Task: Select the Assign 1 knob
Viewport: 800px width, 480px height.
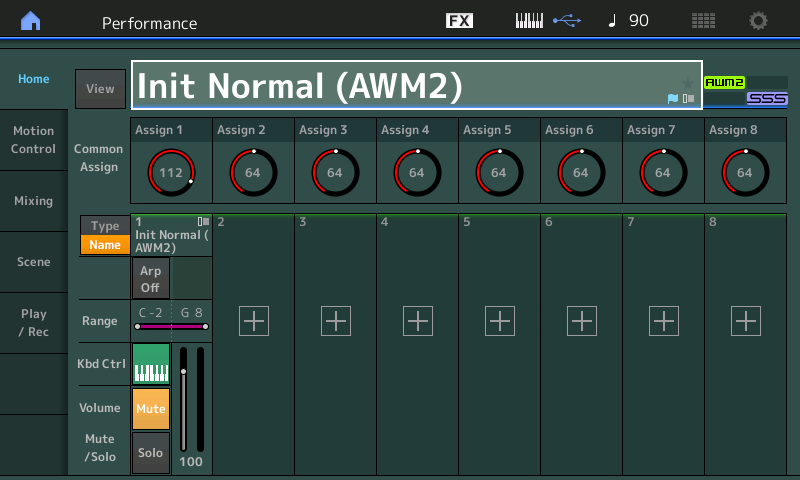Action: 171,172
